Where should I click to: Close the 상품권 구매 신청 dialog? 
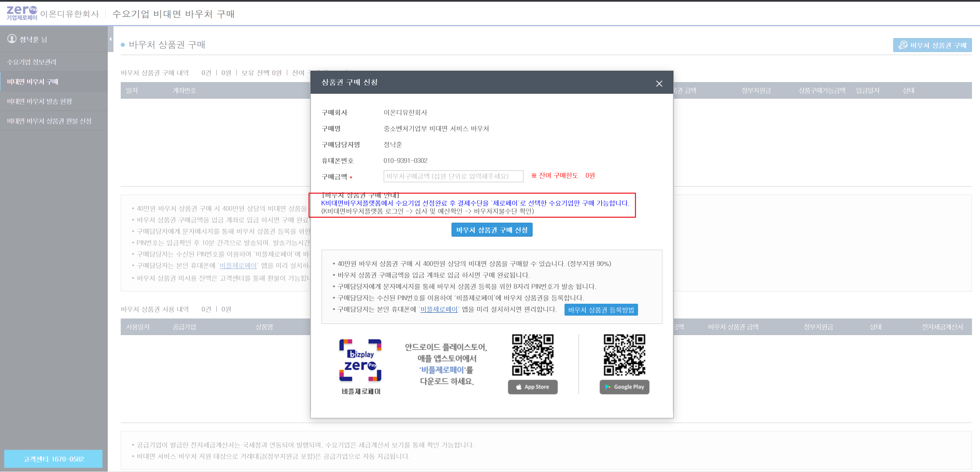[659, 83]
